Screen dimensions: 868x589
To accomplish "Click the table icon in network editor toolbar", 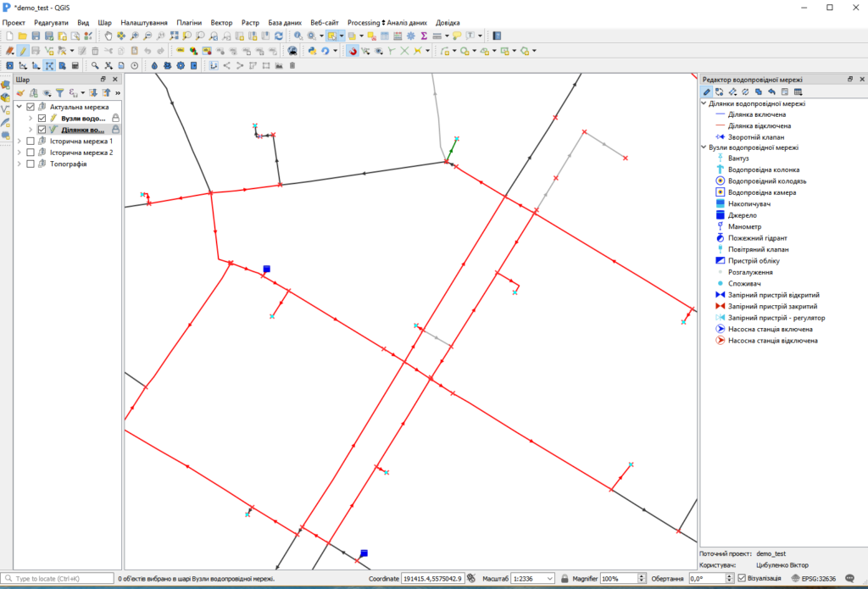I will [798, 92].
